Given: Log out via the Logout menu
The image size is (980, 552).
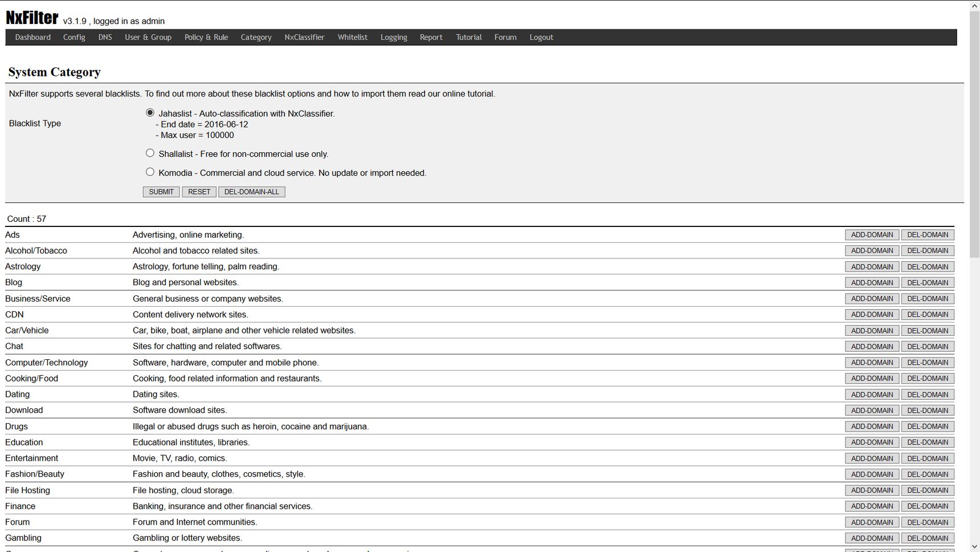Looking at the screenshot, I should tap(541, 37).
